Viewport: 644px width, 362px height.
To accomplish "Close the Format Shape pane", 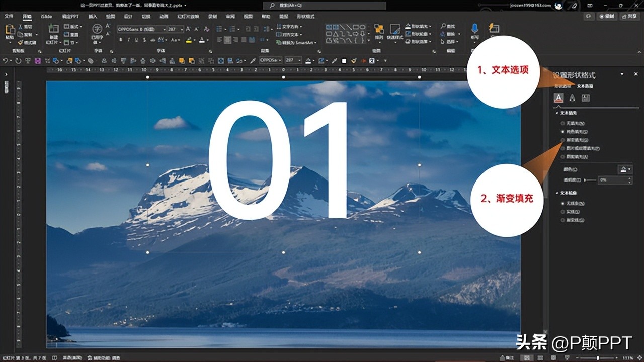I will pos(636,74).
